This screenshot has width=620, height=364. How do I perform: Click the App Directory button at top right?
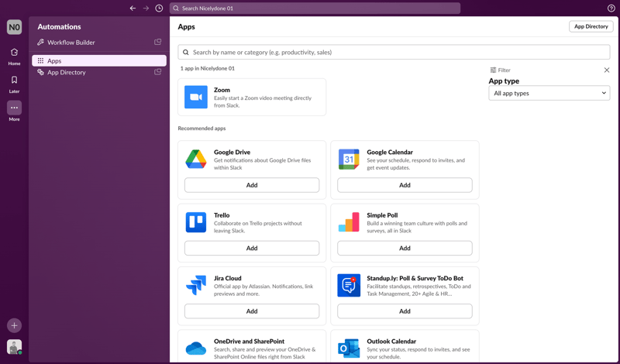(591, 26)
